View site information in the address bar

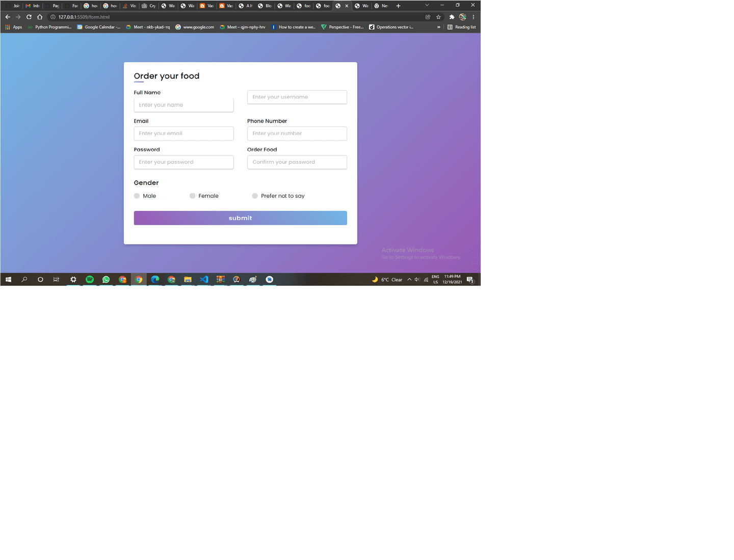(53, 17)
